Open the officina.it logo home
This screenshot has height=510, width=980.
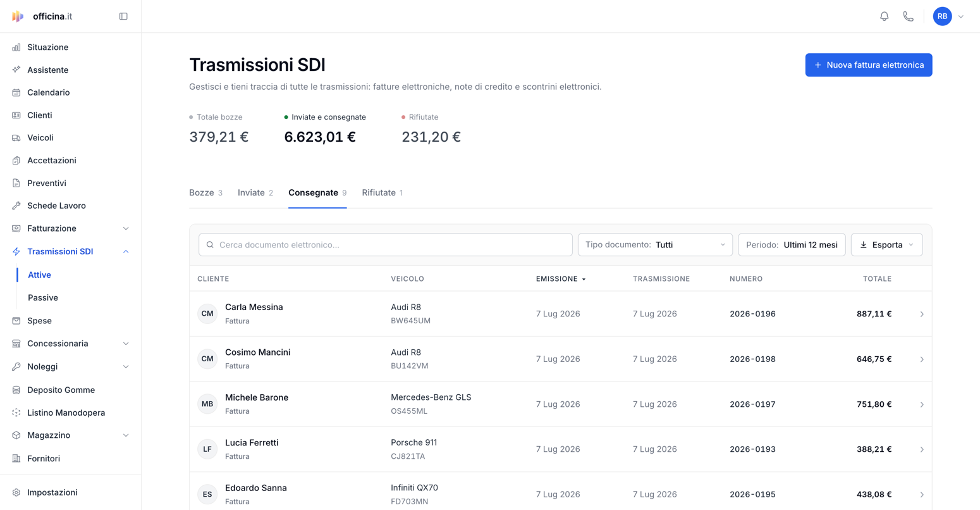tap(42, 16)
